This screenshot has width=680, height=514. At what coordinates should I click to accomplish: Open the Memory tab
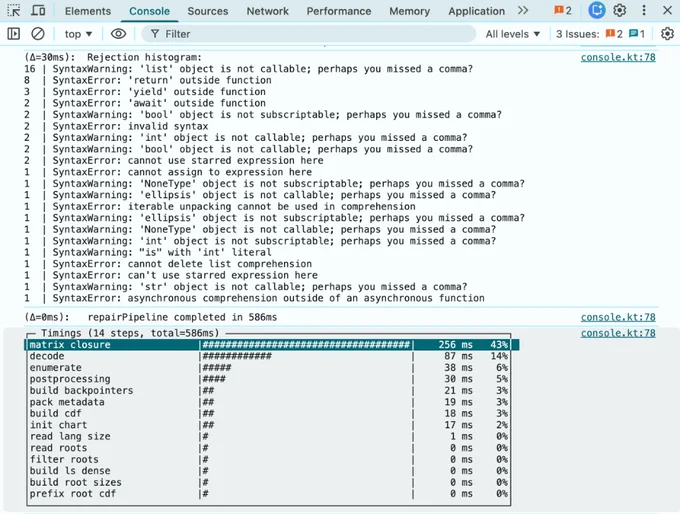(409, 11)
